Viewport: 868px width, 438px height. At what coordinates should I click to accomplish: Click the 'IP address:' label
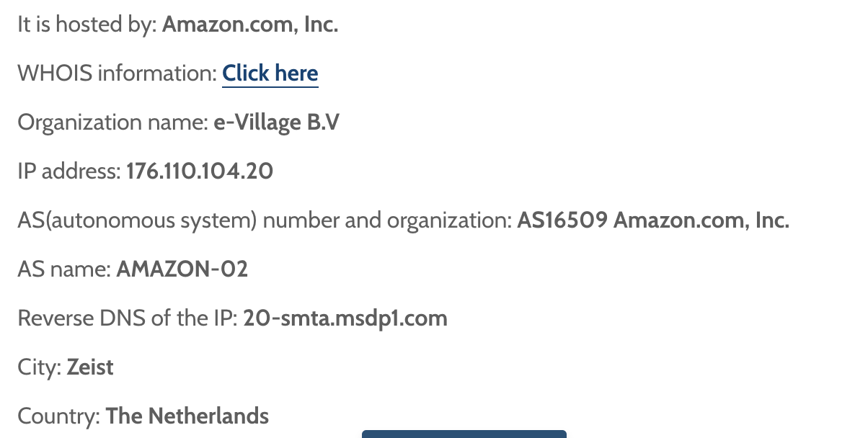[69, 171]
